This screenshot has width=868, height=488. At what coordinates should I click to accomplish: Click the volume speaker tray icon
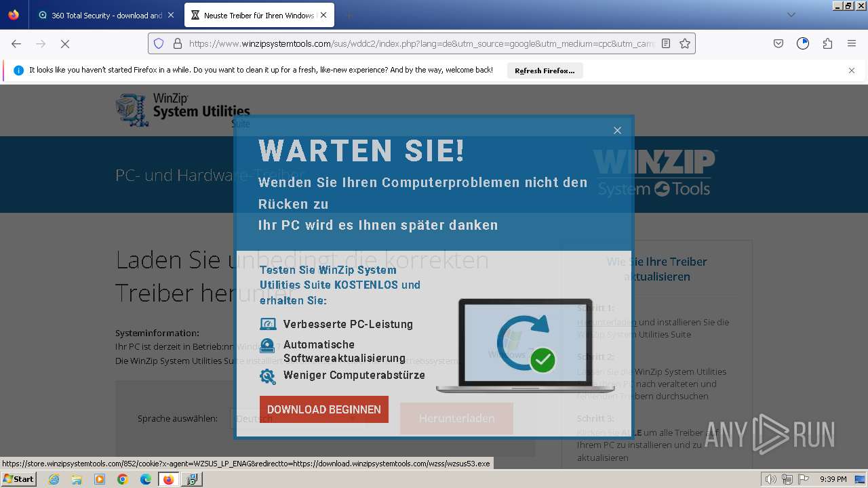click(x=771, y=479)
